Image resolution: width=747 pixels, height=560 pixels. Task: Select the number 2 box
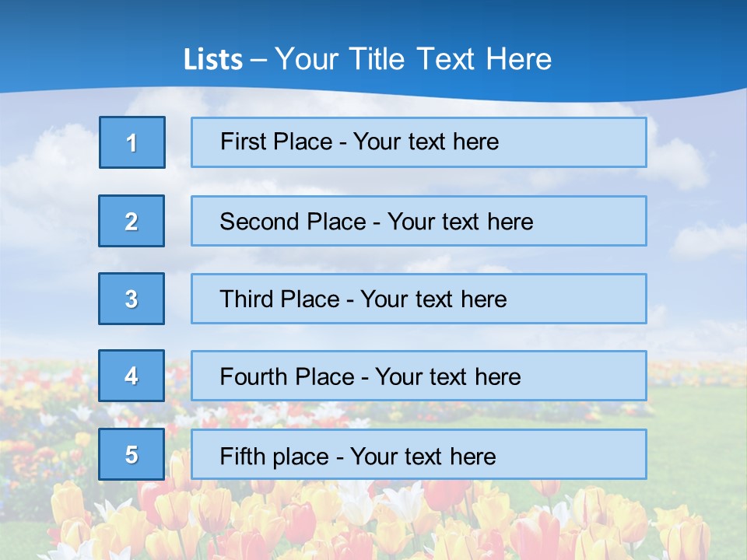pos(132,221)
